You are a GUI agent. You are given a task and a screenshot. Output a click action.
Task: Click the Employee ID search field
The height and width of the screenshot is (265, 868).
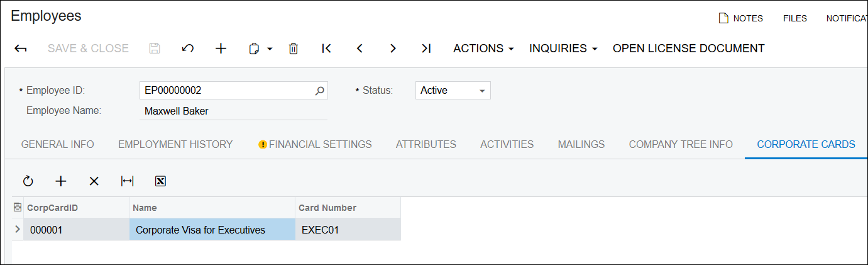226,91
